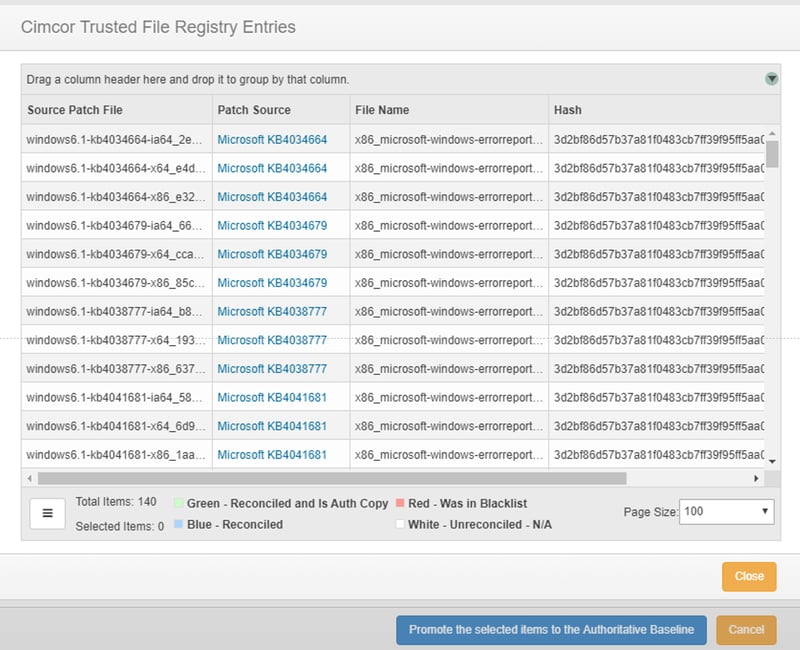Click the File Name cell in kb4034664-ia64 row
The image size is (800, 650).
click(x=449, y=140)
